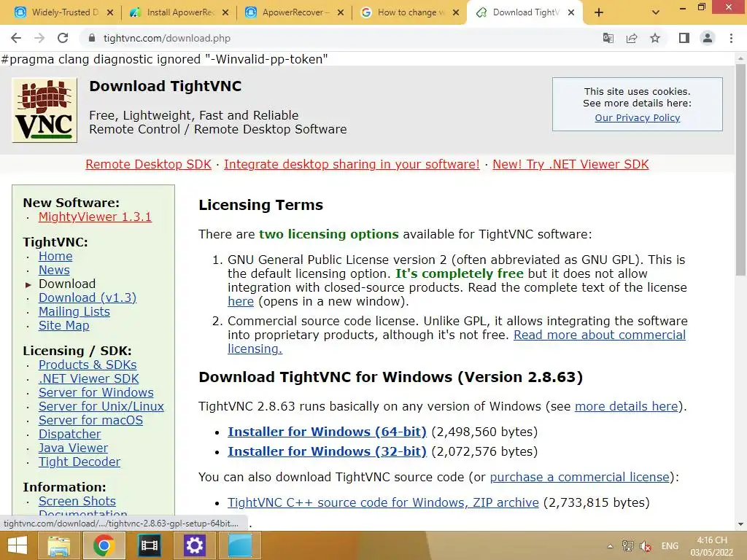
Task: Open the Screen Shots link
Action: pos(77,501)
